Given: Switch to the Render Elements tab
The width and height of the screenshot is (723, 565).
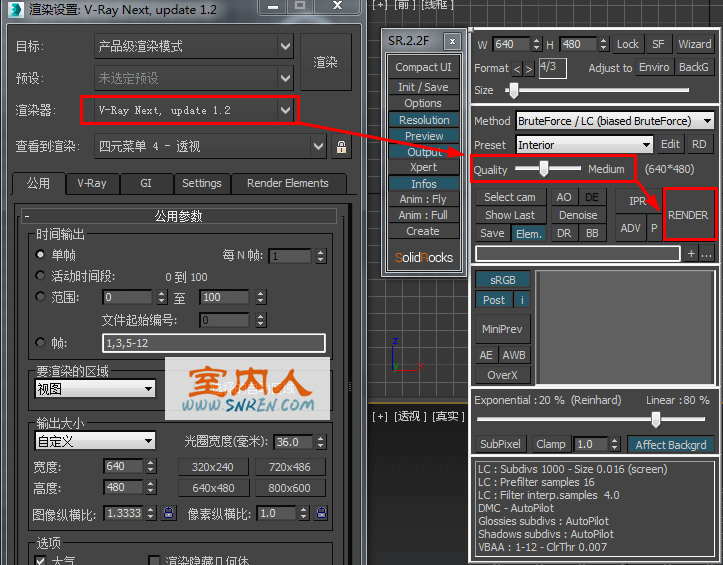Looking at the screenshot, I should [288, 184].
